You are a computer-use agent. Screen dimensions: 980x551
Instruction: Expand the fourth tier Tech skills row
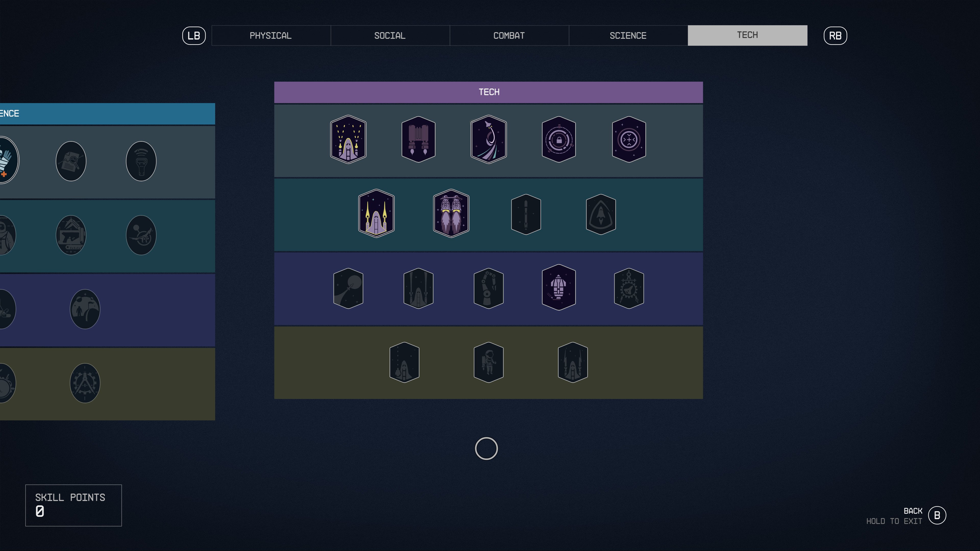[x=489, y=363]
